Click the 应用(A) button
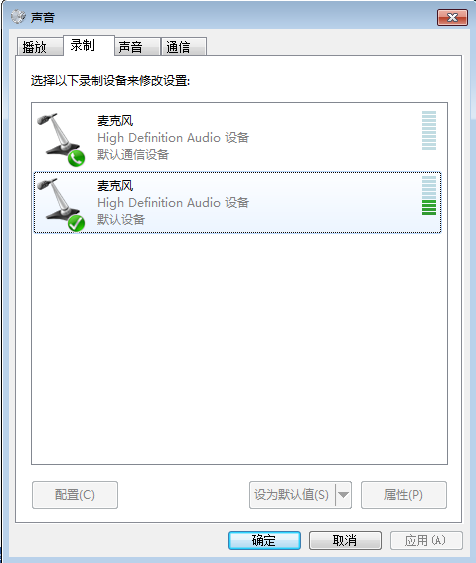Screen dimensions: 476x563 [x=426, y=540]
